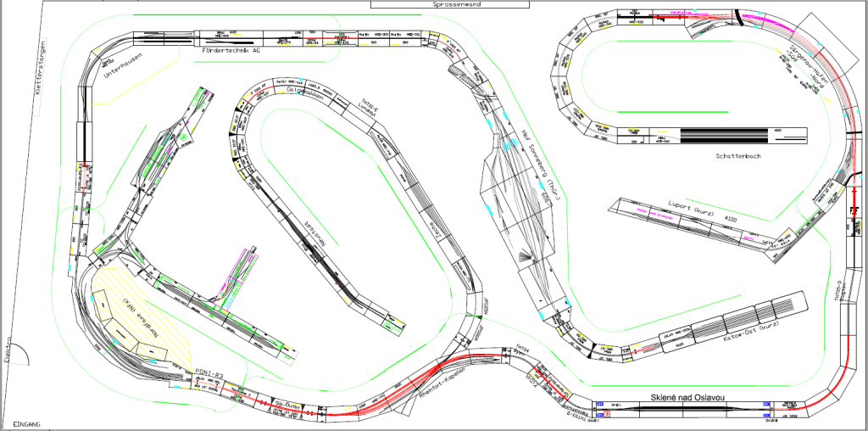This screenshot has width=868, height=431.
Task: Click the THT01-E Lendayl module label
Action: tap(368, 106)
